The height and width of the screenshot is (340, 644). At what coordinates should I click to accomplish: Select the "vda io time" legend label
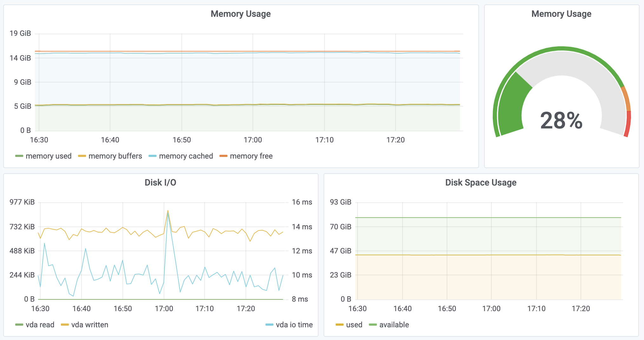pyautogui.click(x=294, y=325)
